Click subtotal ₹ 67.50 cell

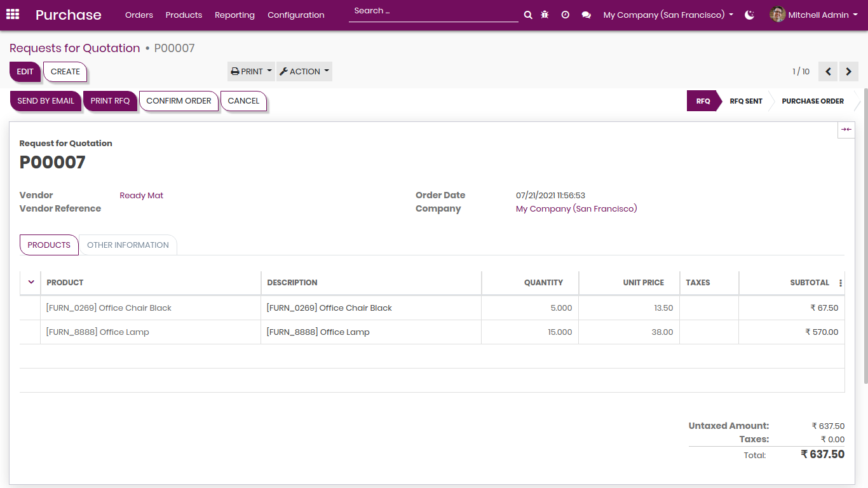792,308
